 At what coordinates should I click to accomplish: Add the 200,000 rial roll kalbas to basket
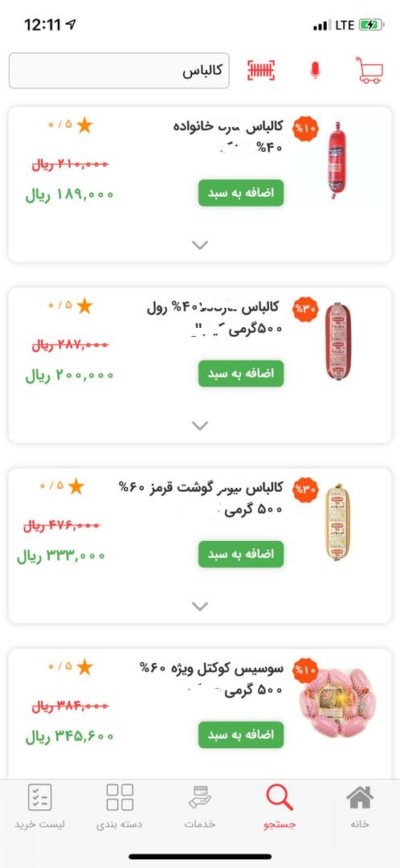tap(241, 374)
